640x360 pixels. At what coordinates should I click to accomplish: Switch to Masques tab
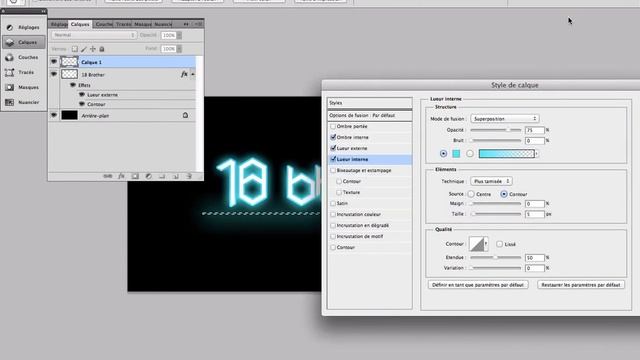pos(143,24)
